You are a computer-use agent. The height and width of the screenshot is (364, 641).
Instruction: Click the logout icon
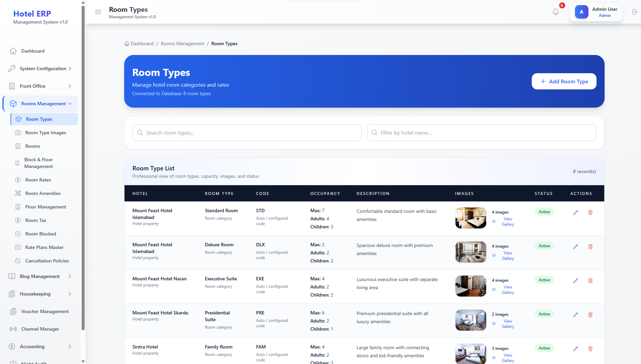[x=635, y=12]
